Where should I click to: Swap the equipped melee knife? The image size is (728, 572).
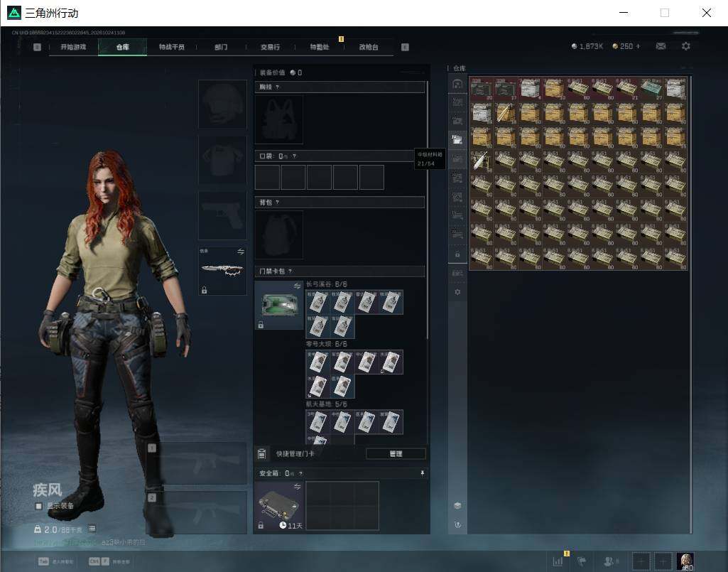(241, 252)
